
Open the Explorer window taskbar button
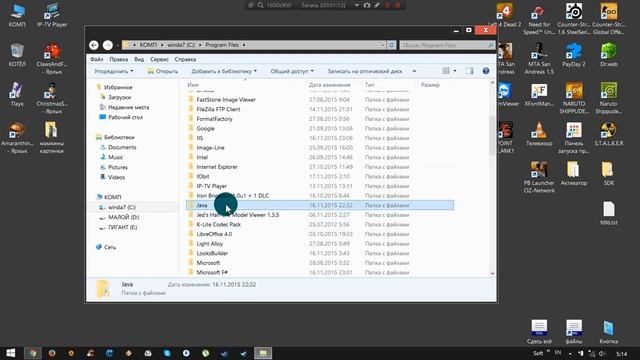click(263, 353)
